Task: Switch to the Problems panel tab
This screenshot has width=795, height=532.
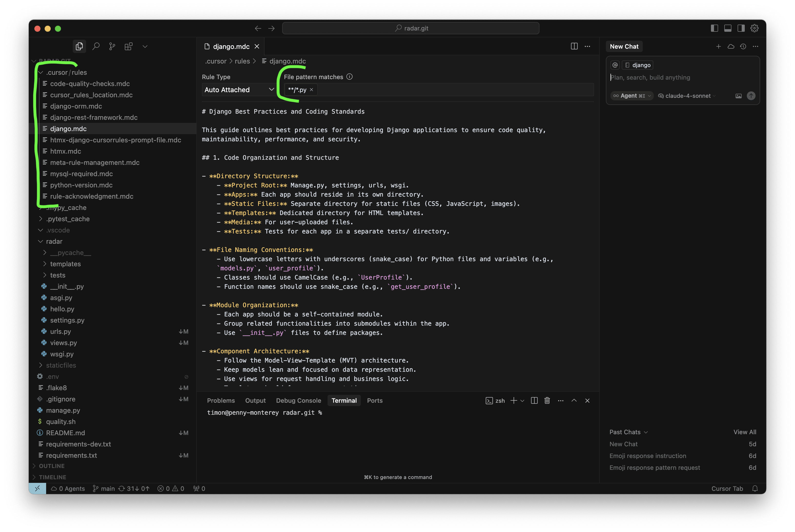Action: click(221, 401)
